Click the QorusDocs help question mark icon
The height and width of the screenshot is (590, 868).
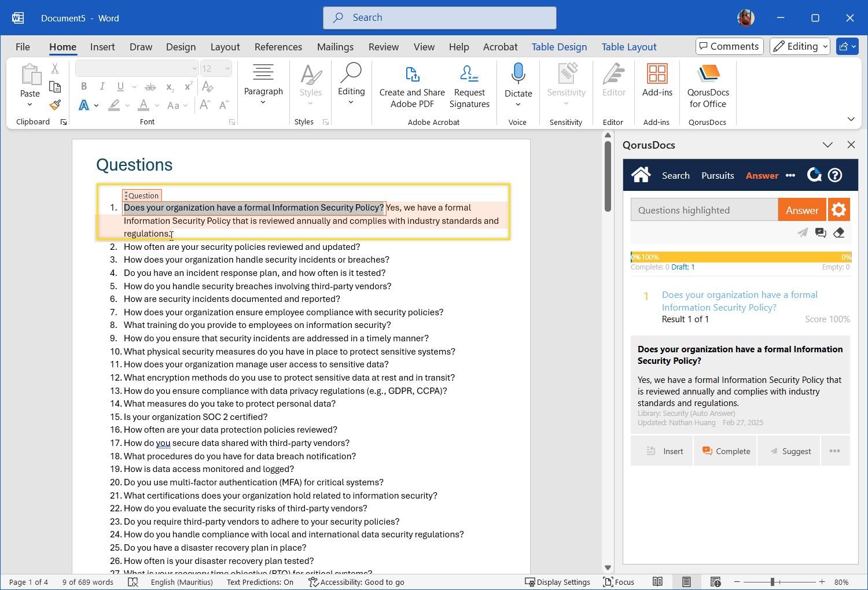[x=835, y=175]
